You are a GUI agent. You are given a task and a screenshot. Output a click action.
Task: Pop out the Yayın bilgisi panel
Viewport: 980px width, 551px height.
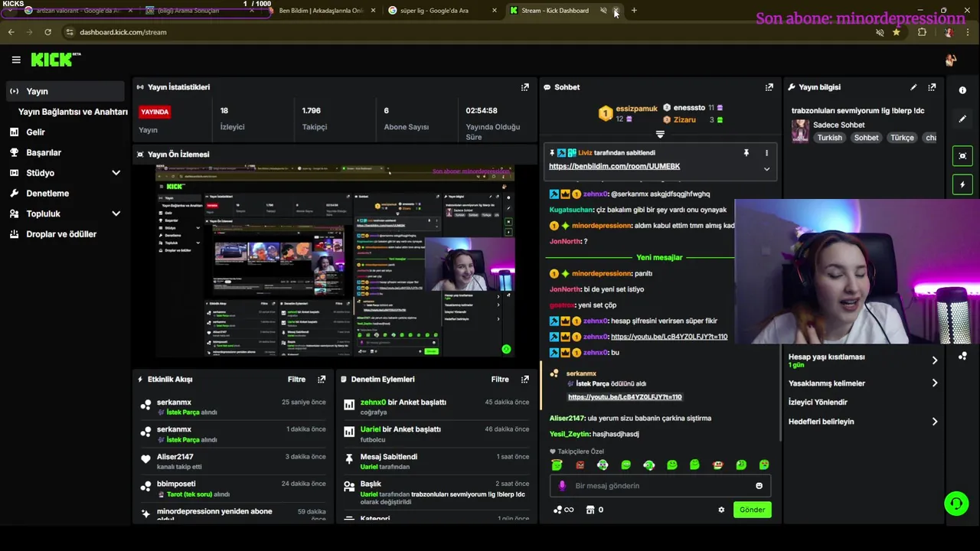click(932, 87)
